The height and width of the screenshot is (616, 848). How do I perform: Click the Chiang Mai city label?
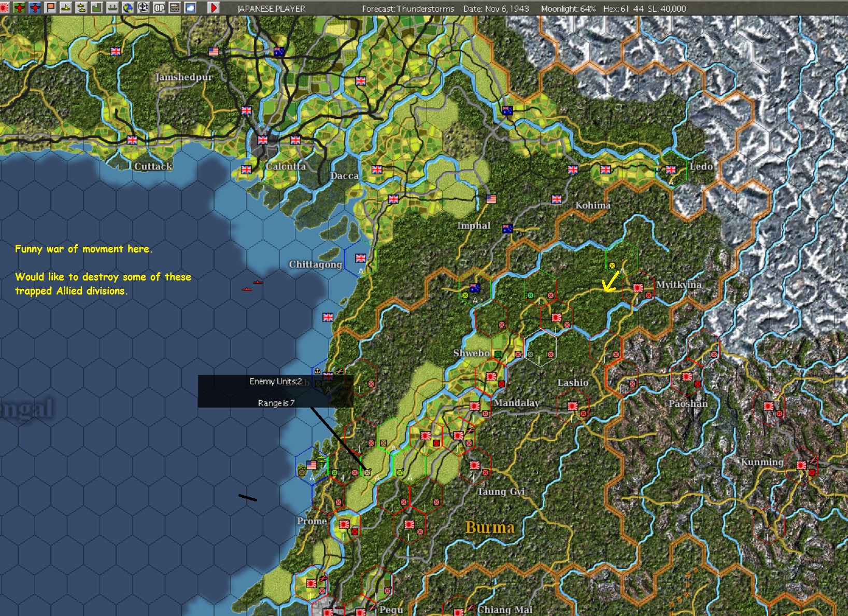[x=505, y=610]
